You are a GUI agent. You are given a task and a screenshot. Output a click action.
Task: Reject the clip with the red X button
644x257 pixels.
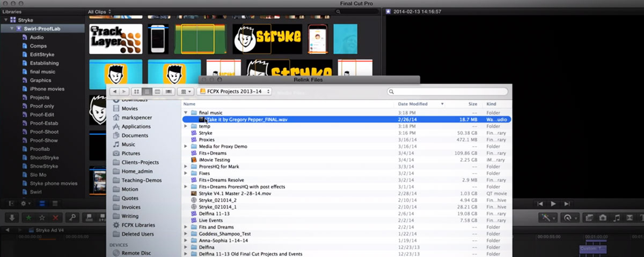(x=56, y=218)
